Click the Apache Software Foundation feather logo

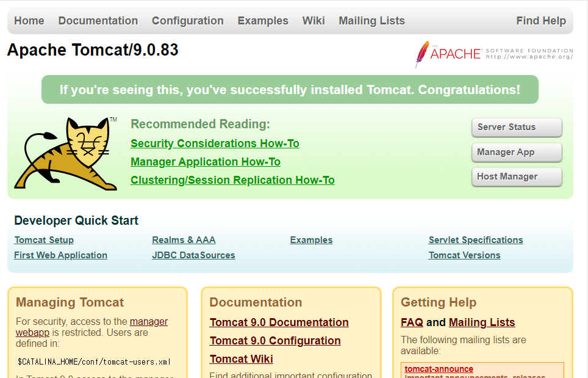point(494,54)
